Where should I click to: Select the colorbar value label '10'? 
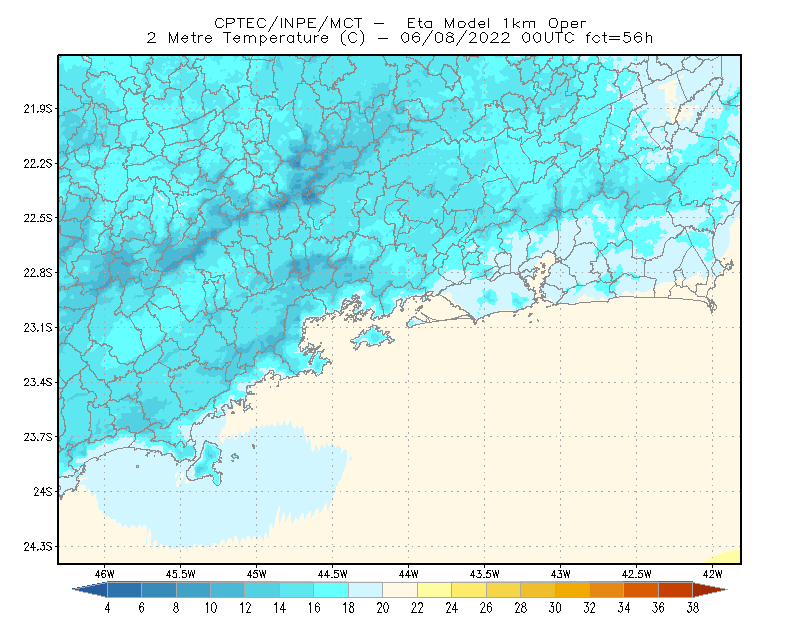coord(211,608)
